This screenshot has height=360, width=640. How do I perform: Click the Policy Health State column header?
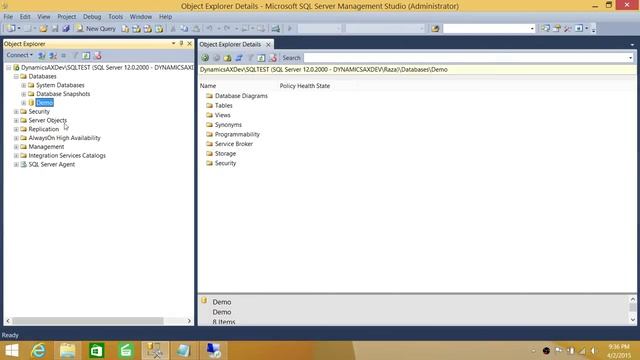click(x=304, y=86)
